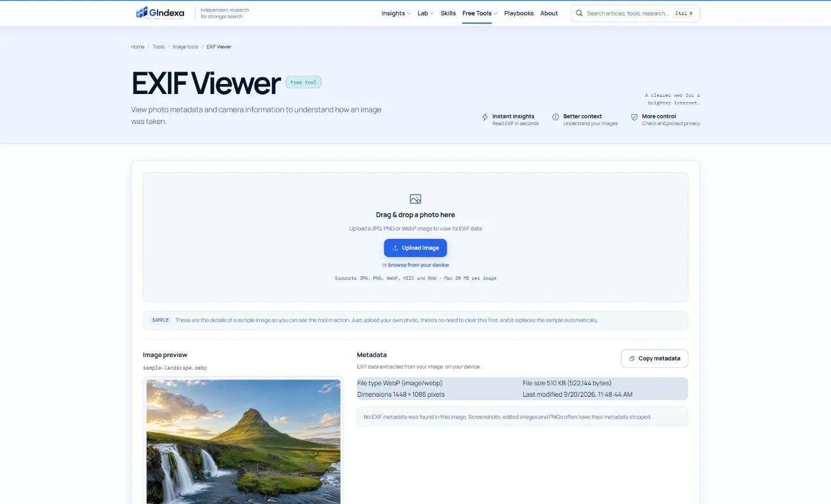Click the lightning Instant insights icon
Viewport: 831px width, 504px height.
pyautogui.click(x=485, y=117)
